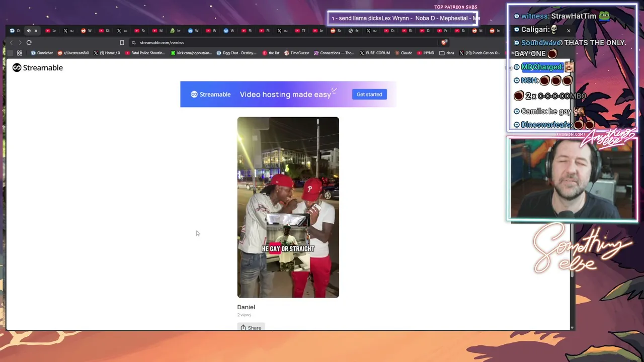The image size is (644, 362).
Task: Open the Brave Shields icon
Action: coord(443,43)
